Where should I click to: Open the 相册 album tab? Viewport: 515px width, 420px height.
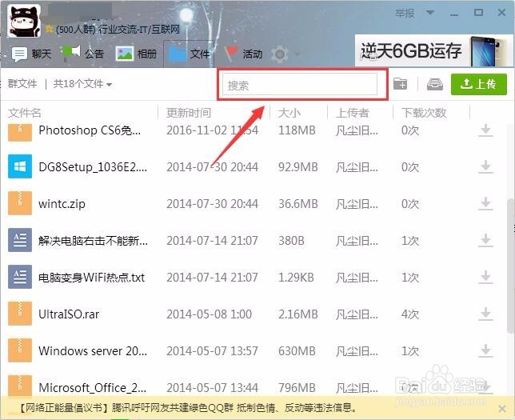(136, 54)
